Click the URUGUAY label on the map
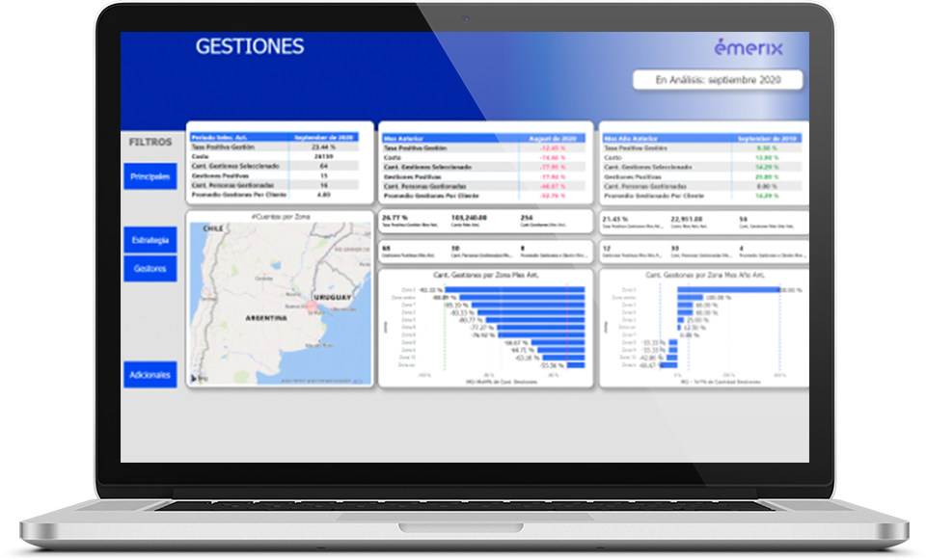926x560 pixels. pyautogui.click(x=335, y=296)
